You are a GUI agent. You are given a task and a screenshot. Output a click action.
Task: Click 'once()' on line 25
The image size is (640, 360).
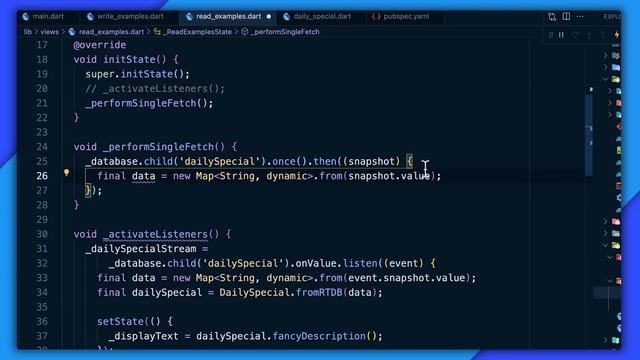click(289, 162)
